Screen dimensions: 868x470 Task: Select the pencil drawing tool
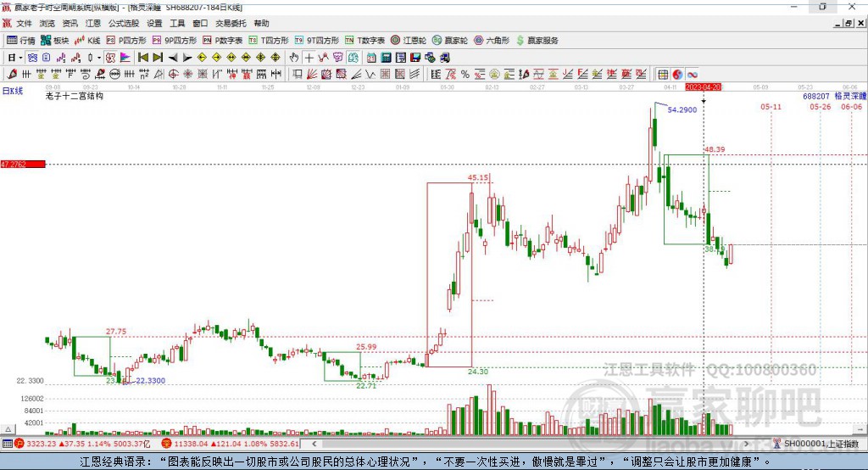coord(12,75)
